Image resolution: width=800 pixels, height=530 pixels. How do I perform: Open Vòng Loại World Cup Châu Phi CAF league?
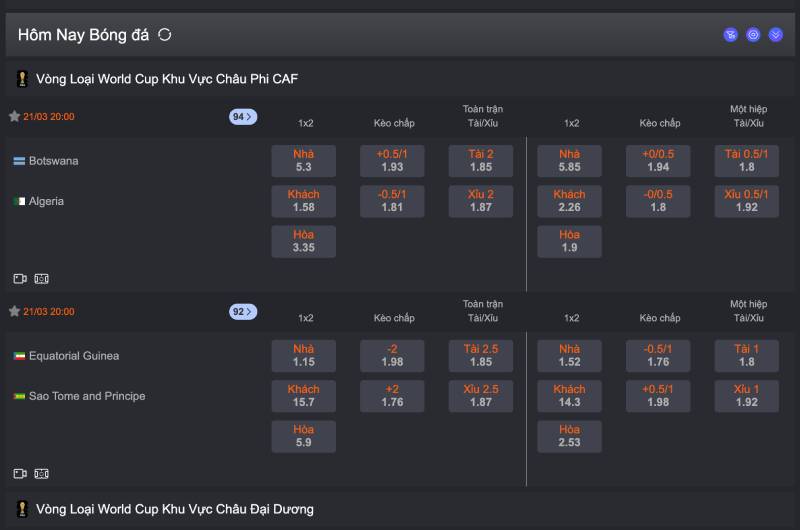tap(167, 78)
